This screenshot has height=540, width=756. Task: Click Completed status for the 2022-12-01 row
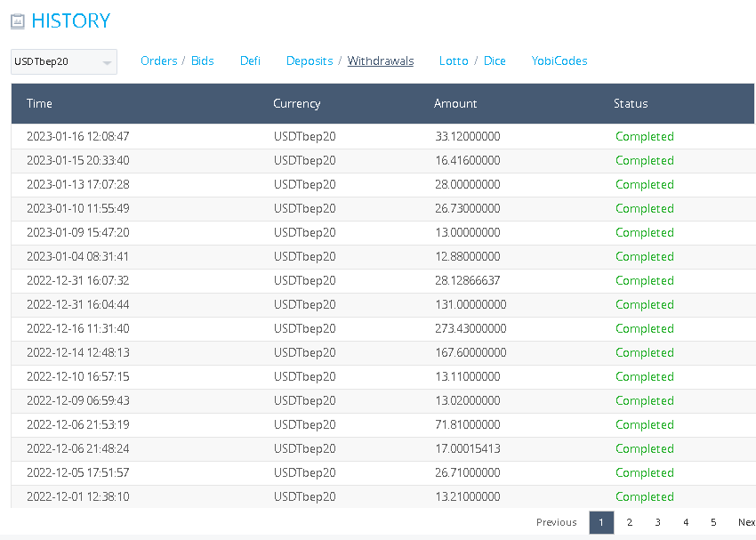(645, 497)
